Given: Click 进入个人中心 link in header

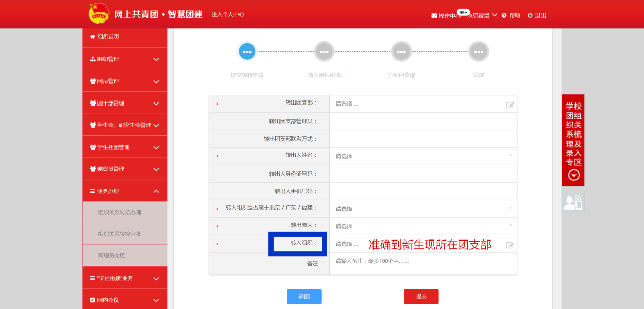Looking at the screenshot, I should [x=228, y=14].
